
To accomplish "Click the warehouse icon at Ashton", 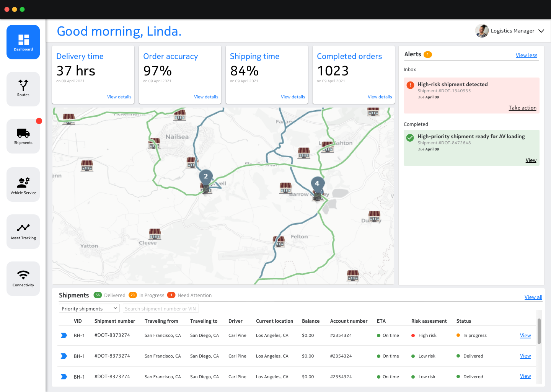I will pyautogui.click(x=327, y=147).
